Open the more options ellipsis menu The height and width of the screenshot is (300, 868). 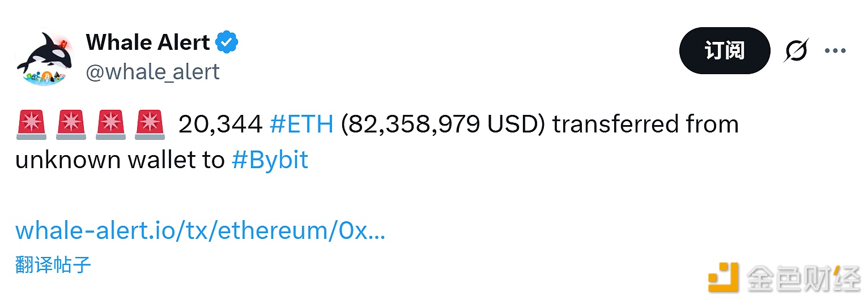click(x=835, y=51)
